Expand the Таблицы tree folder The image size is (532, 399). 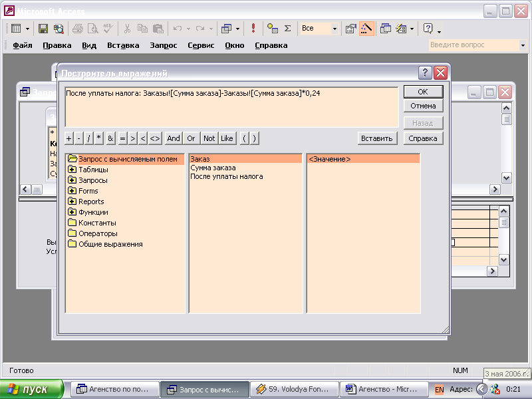tap(72, 170)
